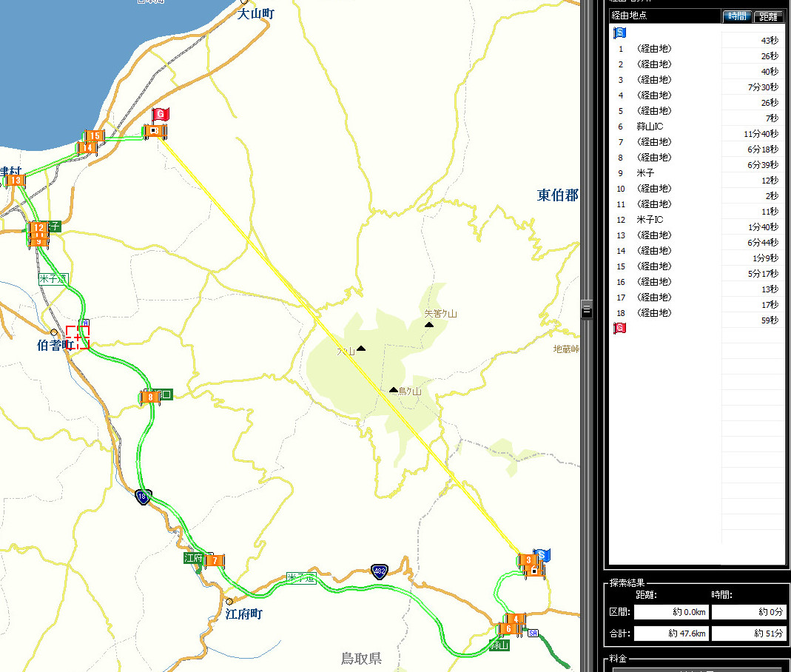Select waypoint marker 14 on the map
This screenshot has width=791, height=672.
point(87,148)
